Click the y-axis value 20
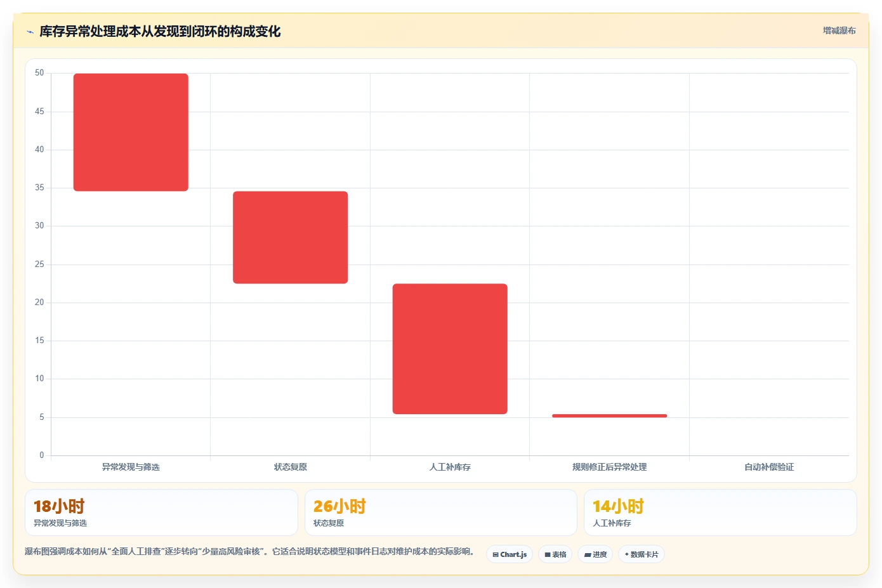882x588 pixels. [x=39, y=303]
